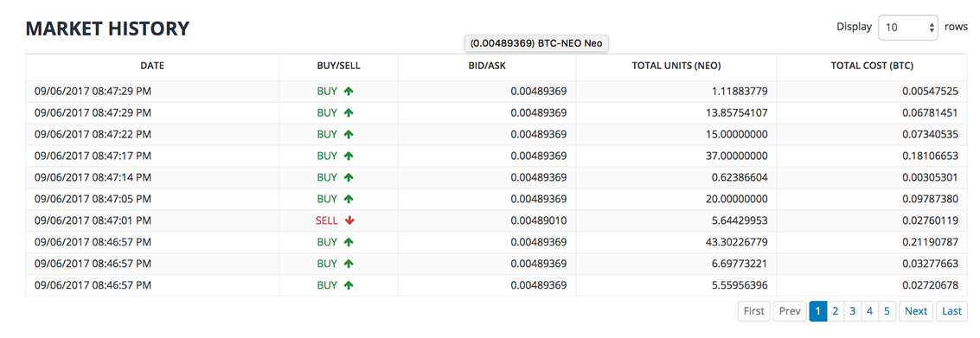Click total cost 0.02720678
This screenshot has height=338, width=980.
[x=930, y=285]
